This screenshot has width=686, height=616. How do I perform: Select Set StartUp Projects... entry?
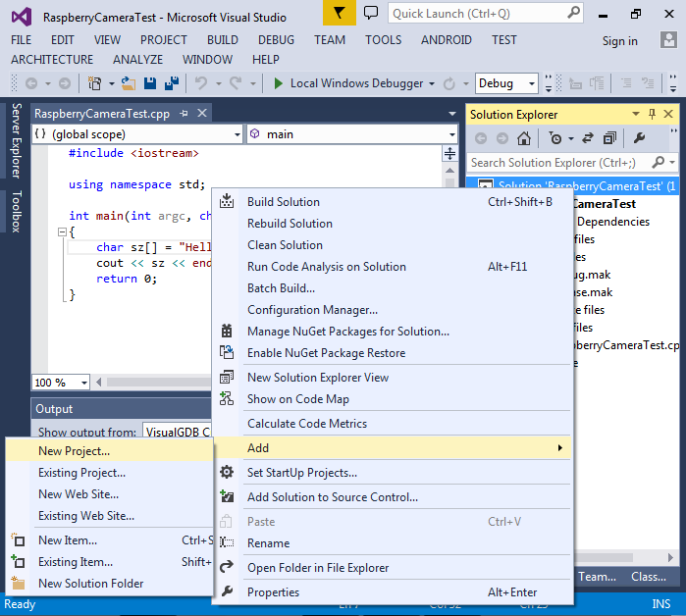393,473
